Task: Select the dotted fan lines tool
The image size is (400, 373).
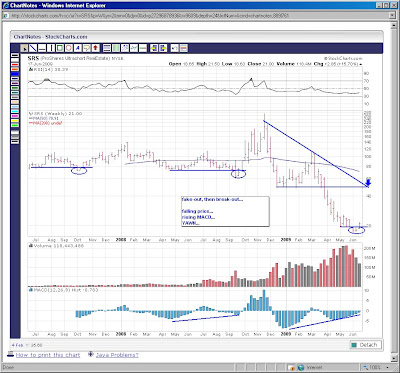Action: click(x=125, y=48)
